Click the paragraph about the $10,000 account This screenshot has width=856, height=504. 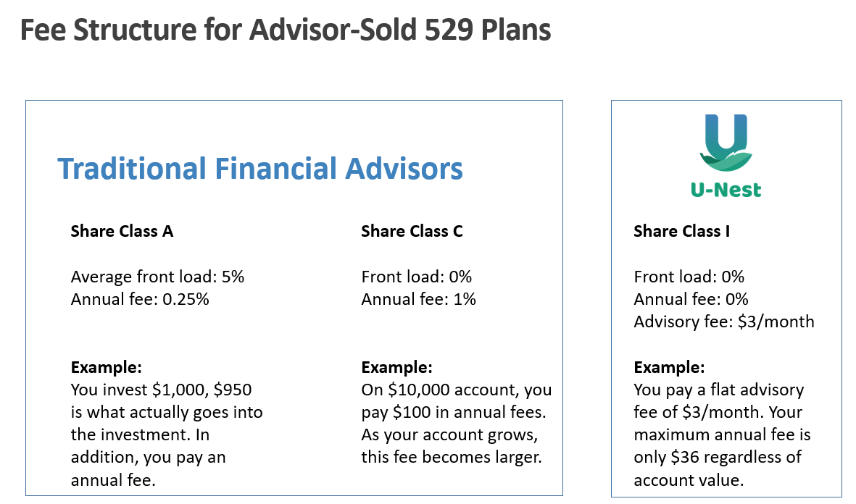[456, 424]
